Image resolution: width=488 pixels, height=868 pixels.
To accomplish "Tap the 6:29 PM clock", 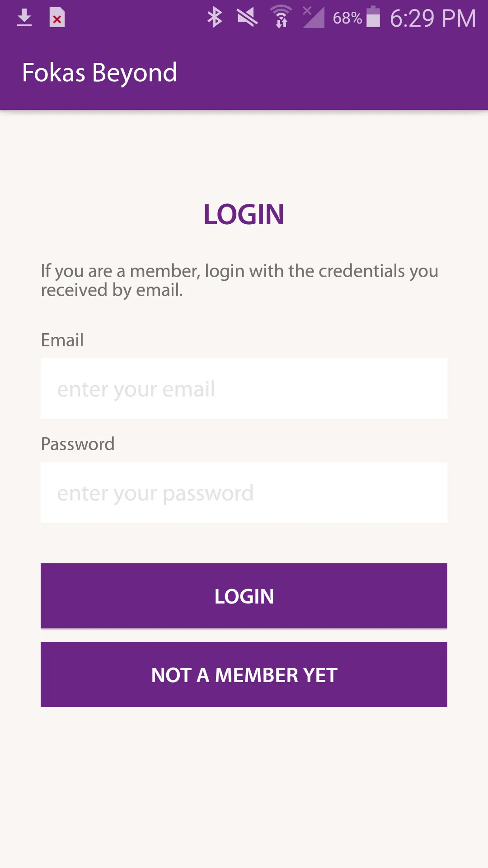I will [433, 19].
